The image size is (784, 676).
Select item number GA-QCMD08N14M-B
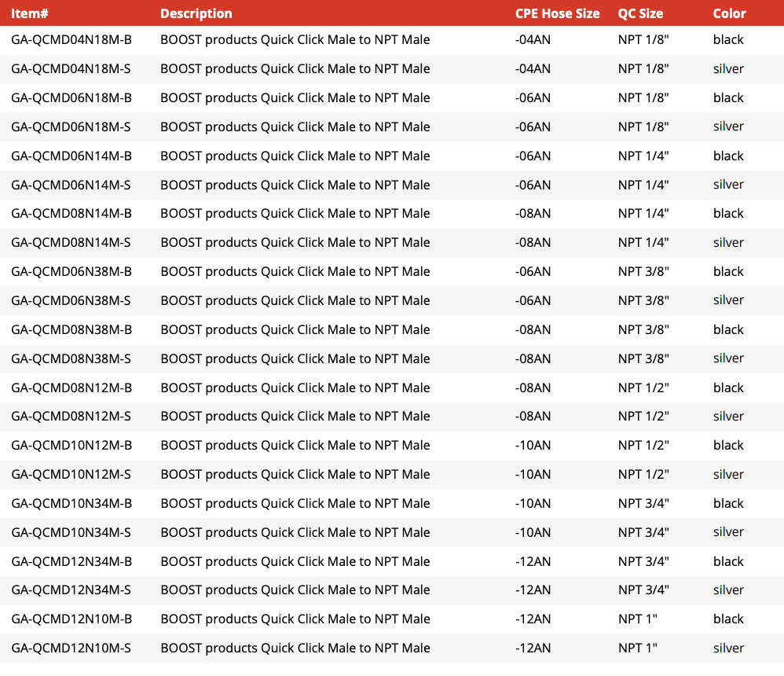[x=71, y=213]
